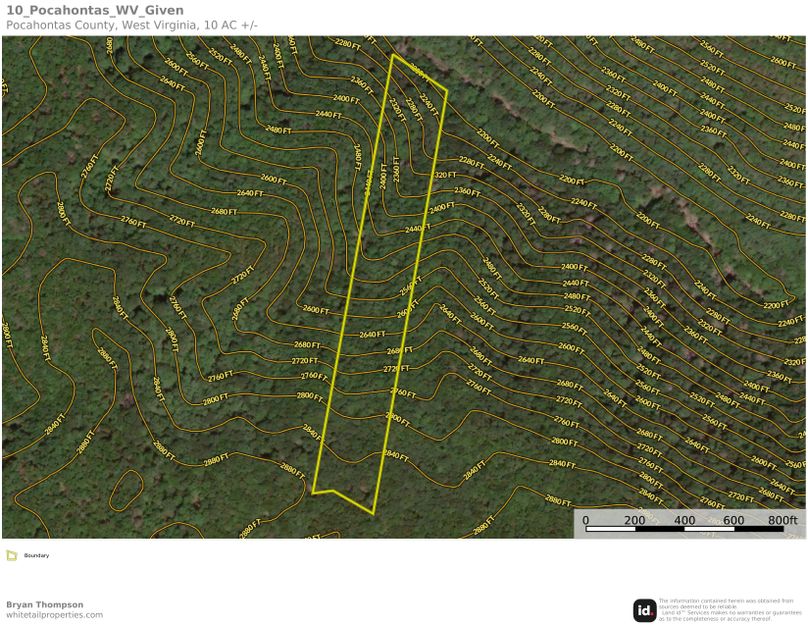Click the 400 mark on scale bar
The image size is (808, 625).
[684, 520]
